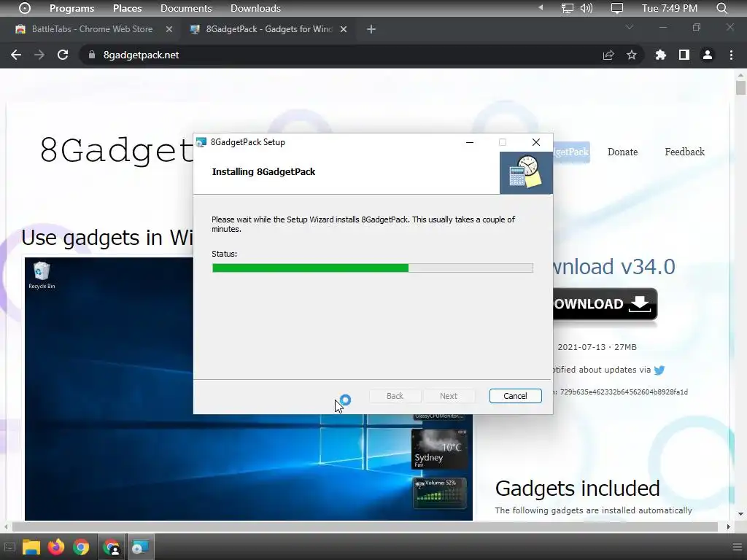Click the Recycle Bin icon in screenshot
This screenshot has width=747, height=560.
[42, 275]
